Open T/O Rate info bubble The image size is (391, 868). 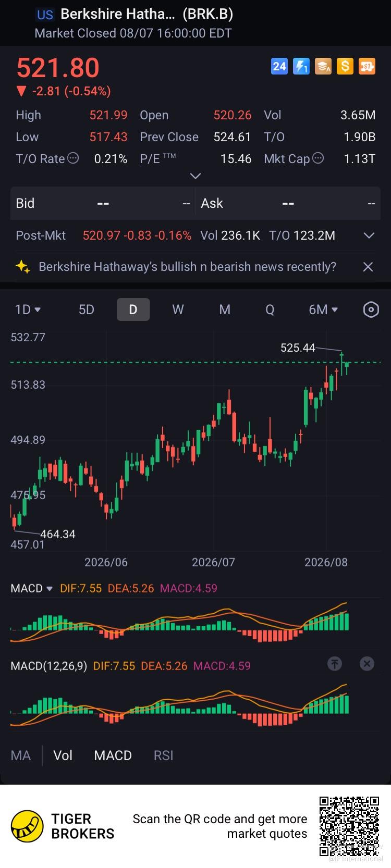[x=74, y=158]
